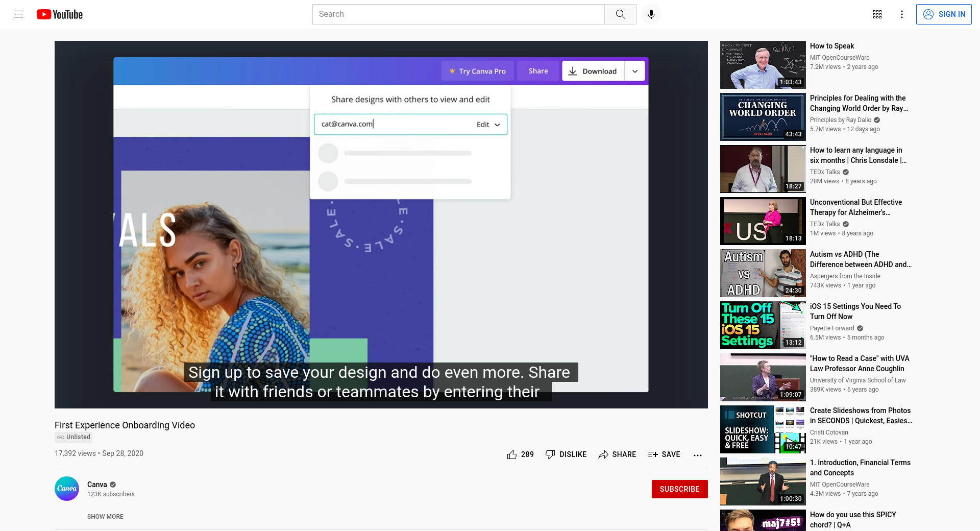
Task: Save the video to a playlist
Action: click(x=664, y=454)
